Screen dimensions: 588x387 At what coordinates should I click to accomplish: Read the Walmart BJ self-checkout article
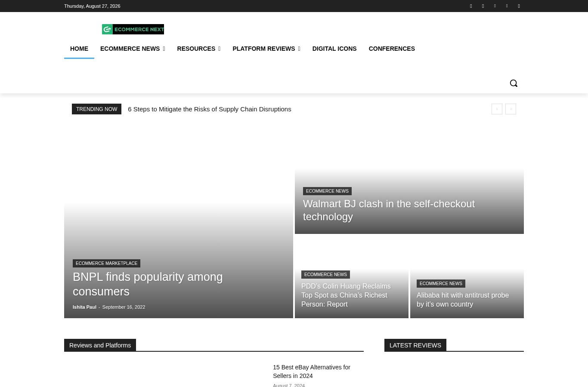(x=389, y=210)
